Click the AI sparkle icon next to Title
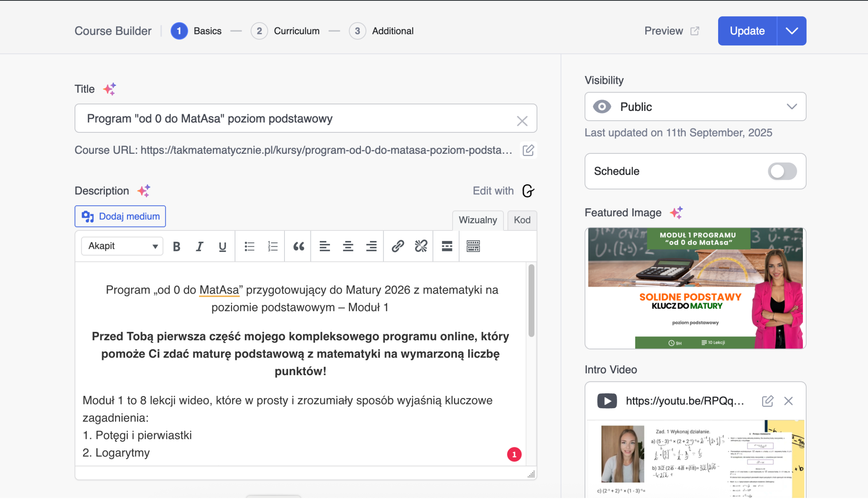 click(x=109, y=89)
